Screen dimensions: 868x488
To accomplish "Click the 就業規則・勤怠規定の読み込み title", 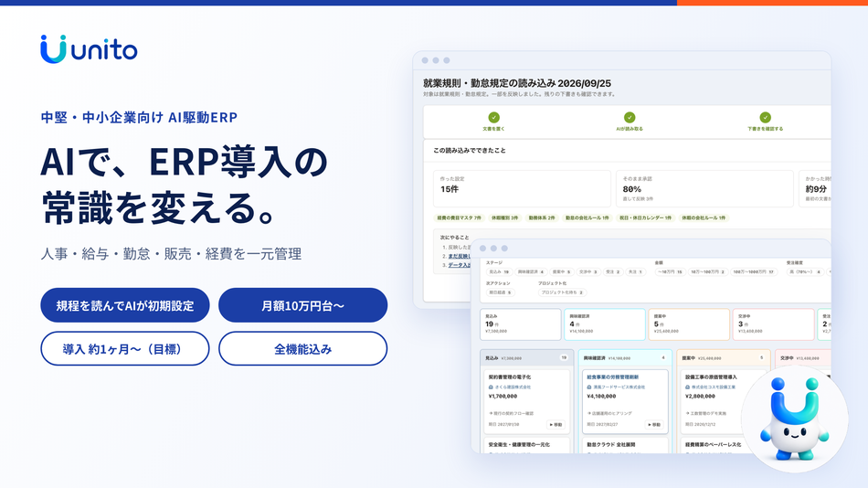I will tap(517, 83).
